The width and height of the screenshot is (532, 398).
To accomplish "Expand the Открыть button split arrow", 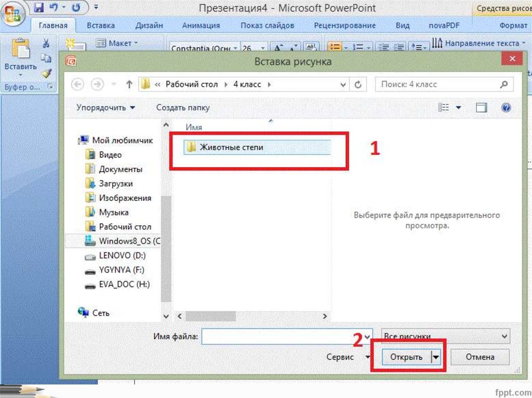I will (x=436, y=357).
